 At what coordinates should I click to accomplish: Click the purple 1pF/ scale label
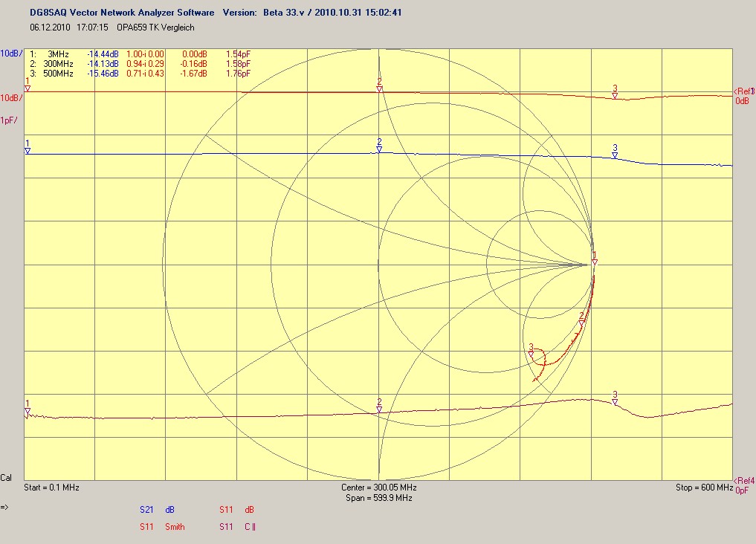[x=9, y=120]
